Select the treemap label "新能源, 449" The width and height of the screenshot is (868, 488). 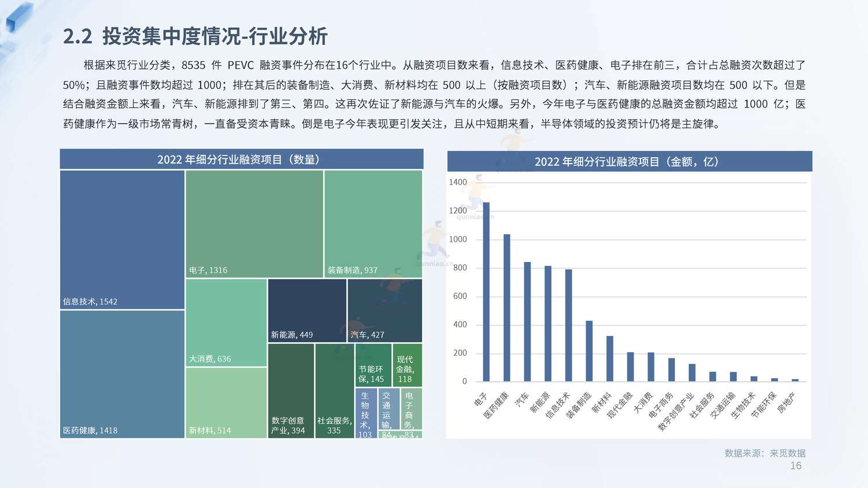click(292, 335)
